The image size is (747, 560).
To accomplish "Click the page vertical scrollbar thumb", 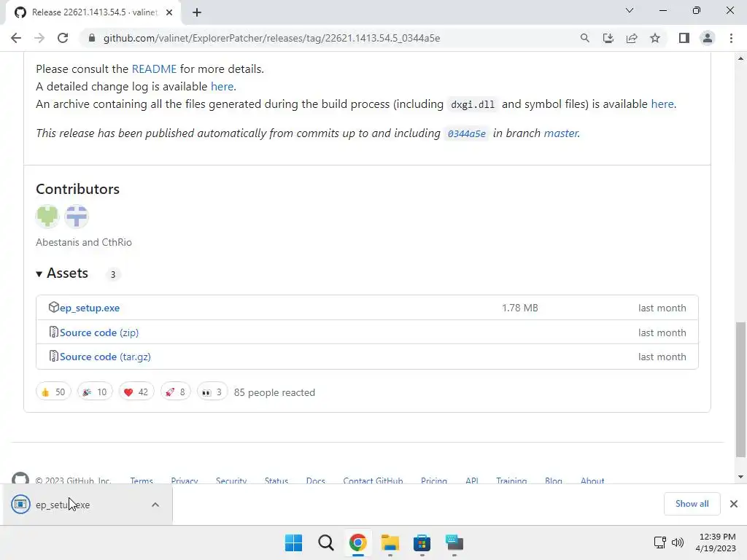I will tap(740, 389).
